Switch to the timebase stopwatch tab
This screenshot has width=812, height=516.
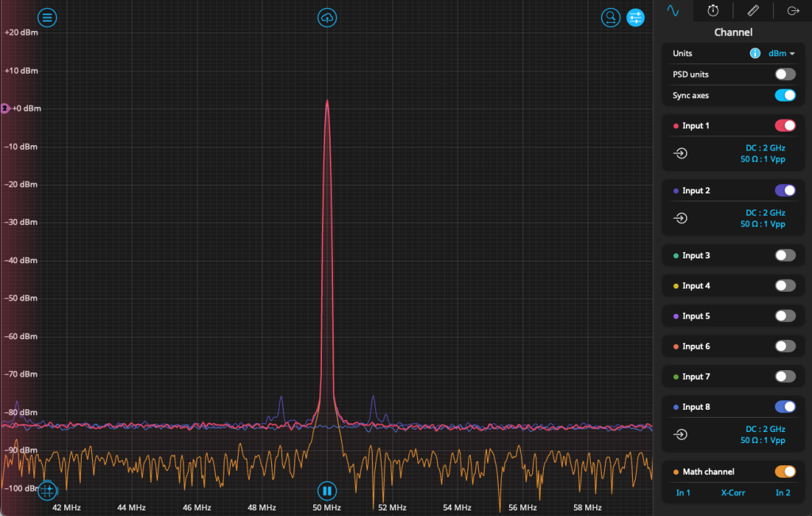tap(713, 10)
